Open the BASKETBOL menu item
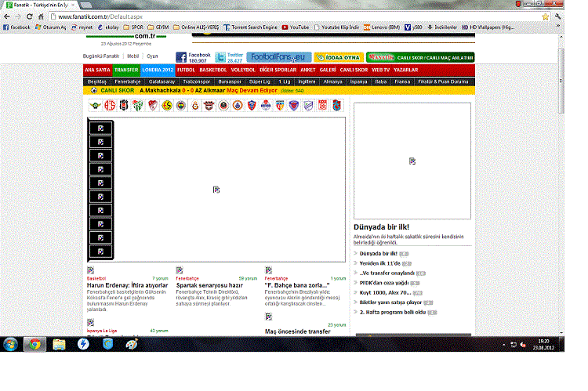This screenshot has height=391, width=588. click(x=213, y=70)
